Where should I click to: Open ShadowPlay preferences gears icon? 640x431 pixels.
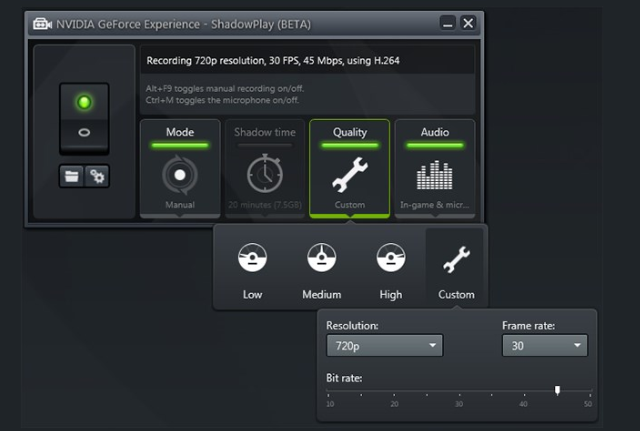pos(97,176)
